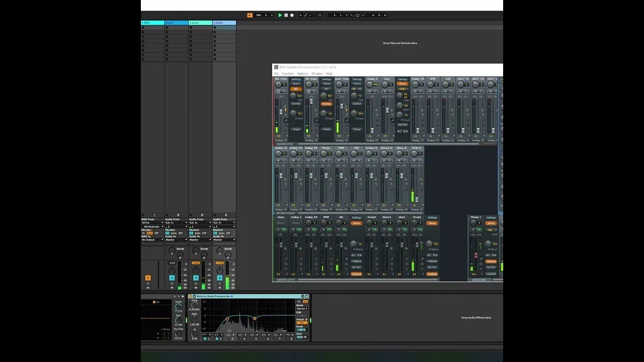This screenshot has height=362, width=644.
Task: Open the Options menu in TotalMix
Action: point(302,74)
